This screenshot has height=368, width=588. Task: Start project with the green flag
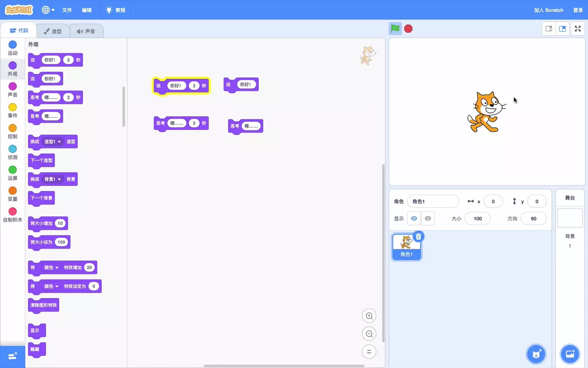click(395, 29)
